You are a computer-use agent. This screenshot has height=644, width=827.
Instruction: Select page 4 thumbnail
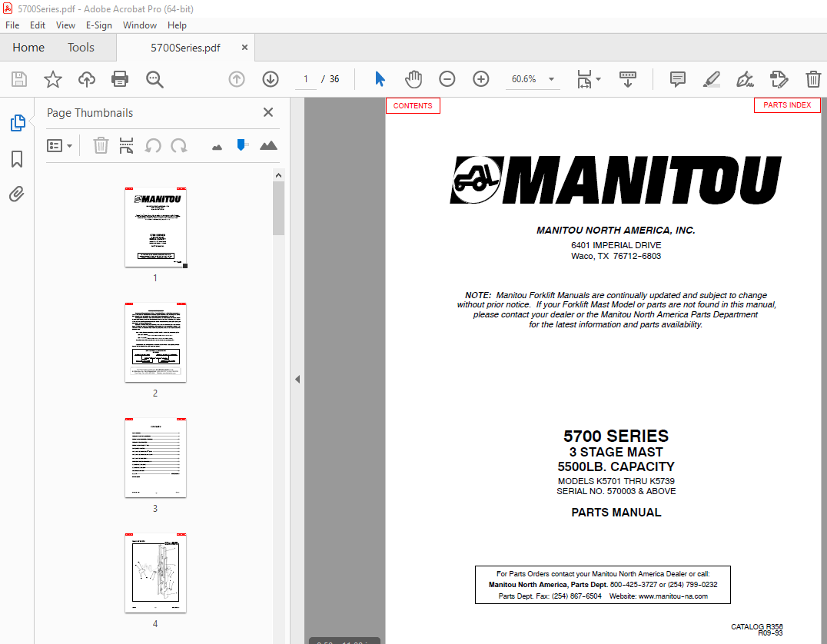point(155,573)
